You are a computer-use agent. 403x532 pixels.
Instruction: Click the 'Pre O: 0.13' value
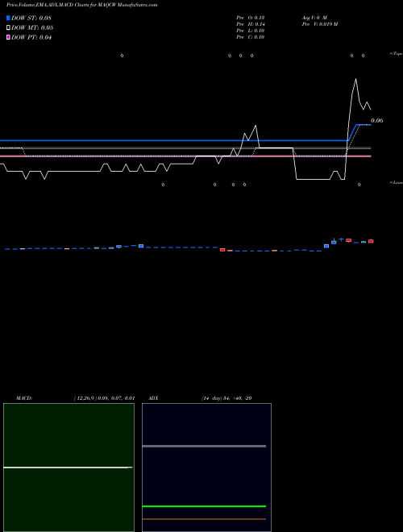coord(251,18)
